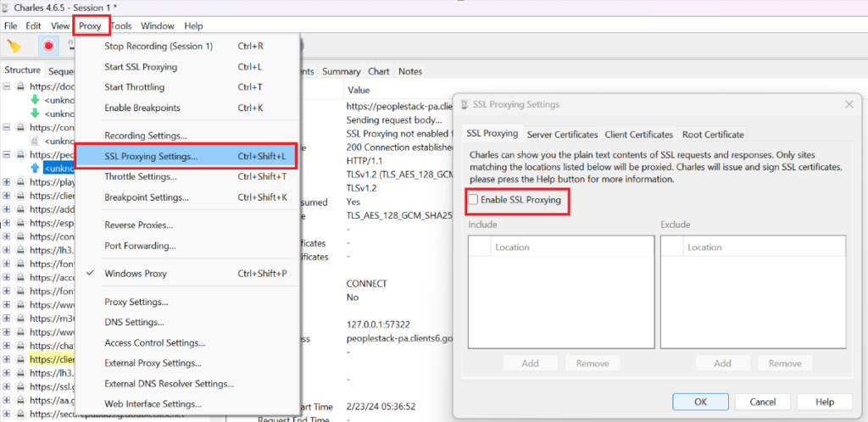Open Web Interface Settings menu entry
The width and height of the screenshot is (868, 422).
pyautogui.click(x=187, y=404)
